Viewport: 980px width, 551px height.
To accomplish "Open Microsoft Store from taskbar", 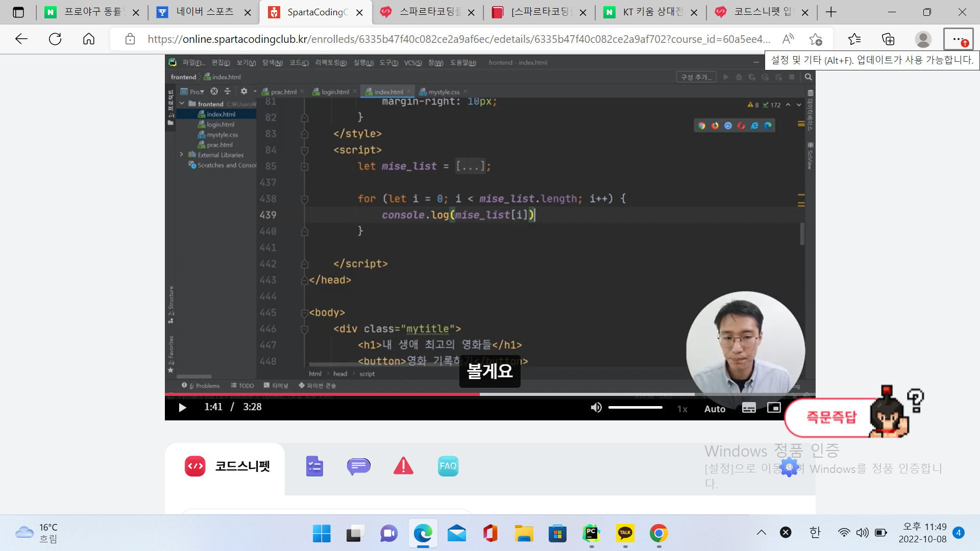I will [x=557, y=533].
